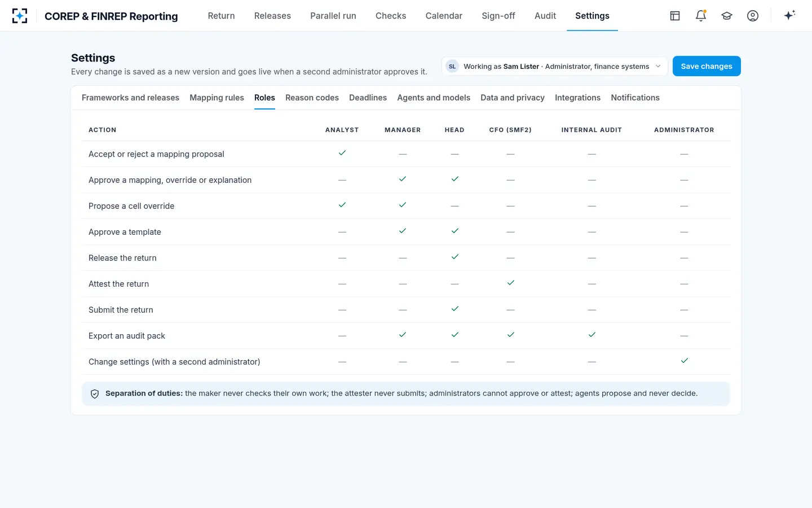Click the shield icon beside Separation of duties
Image resolution: width=812 pixels, height=508 pixels.
[95, 394]
